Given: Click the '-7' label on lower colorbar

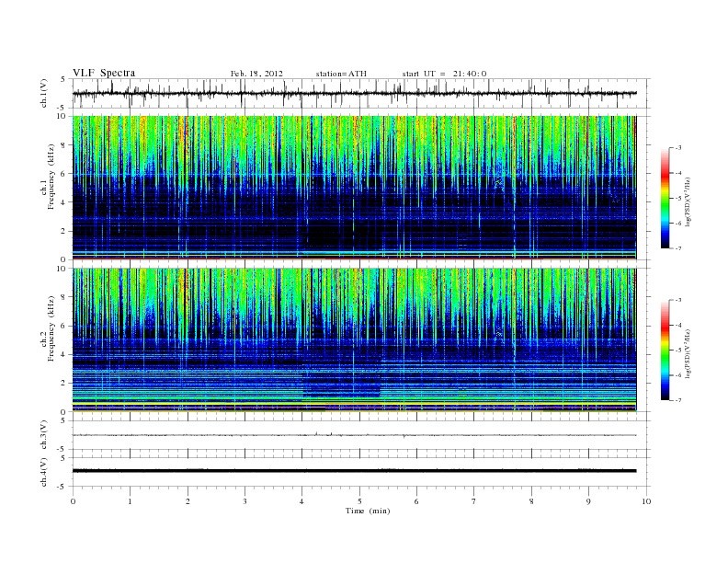Looking at the screenshot, I should tap(677, 400).
